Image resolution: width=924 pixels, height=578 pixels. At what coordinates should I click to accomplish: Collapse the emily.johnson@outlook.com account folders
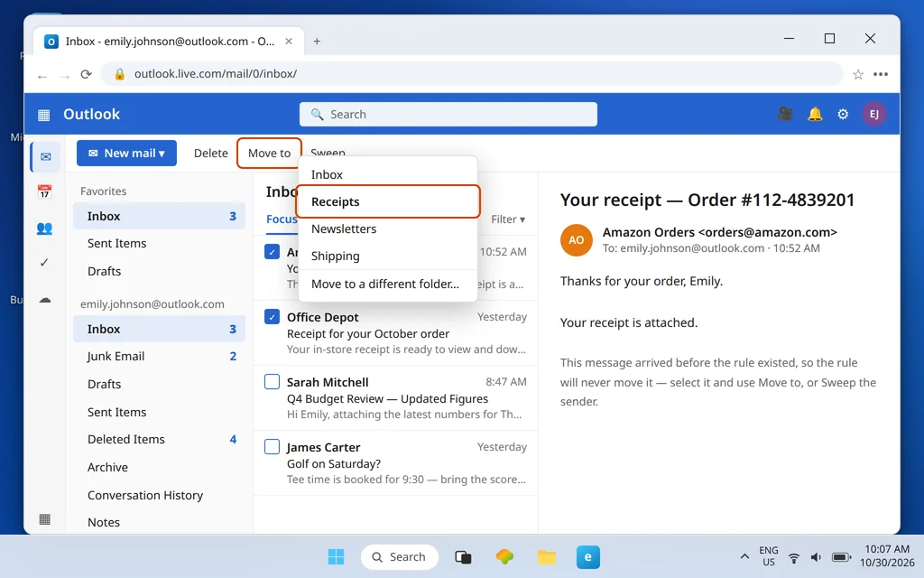click(x=152, y=304)
